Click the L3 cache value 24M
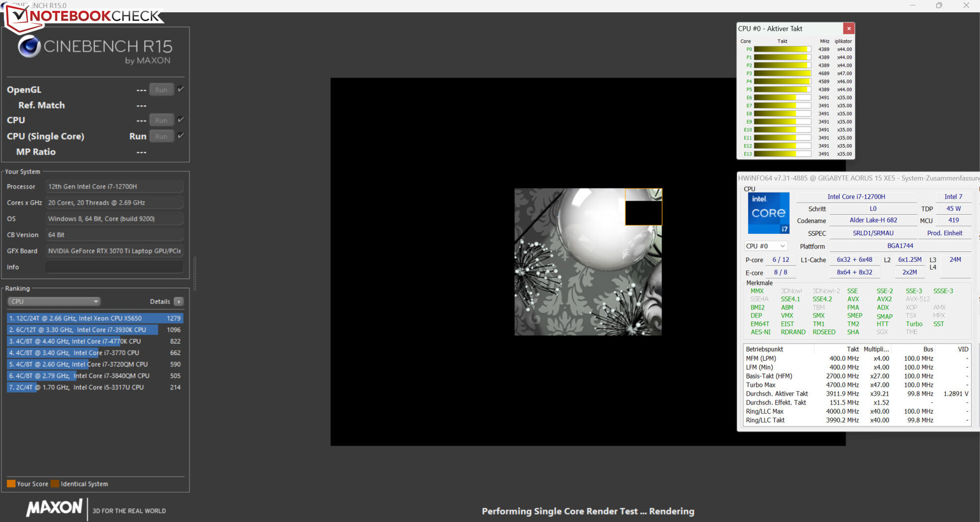The image size is (980, 522). pos(955,260)
